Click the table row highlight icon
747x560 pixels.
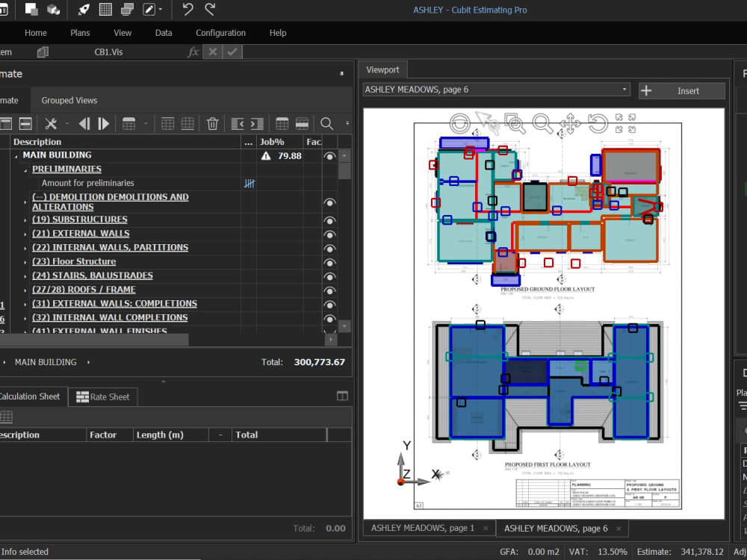(x=302, y=124)
